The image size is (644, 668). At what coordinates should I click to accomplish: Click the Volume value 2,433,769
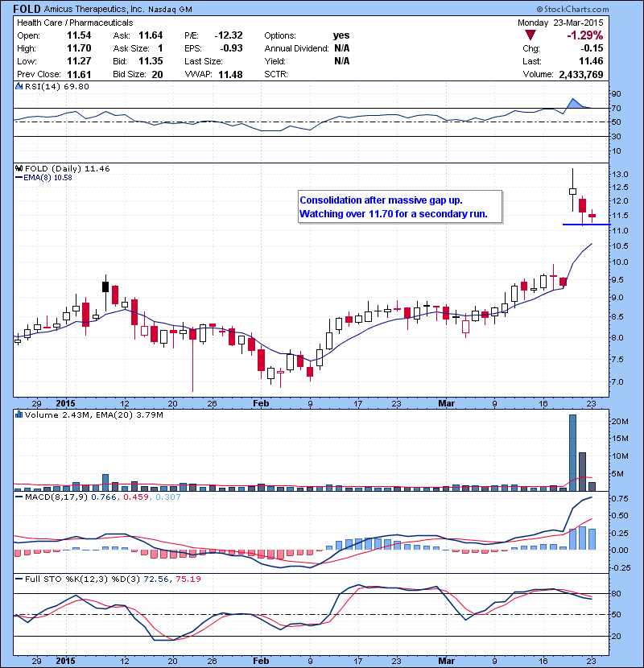[x=581, y=75]
